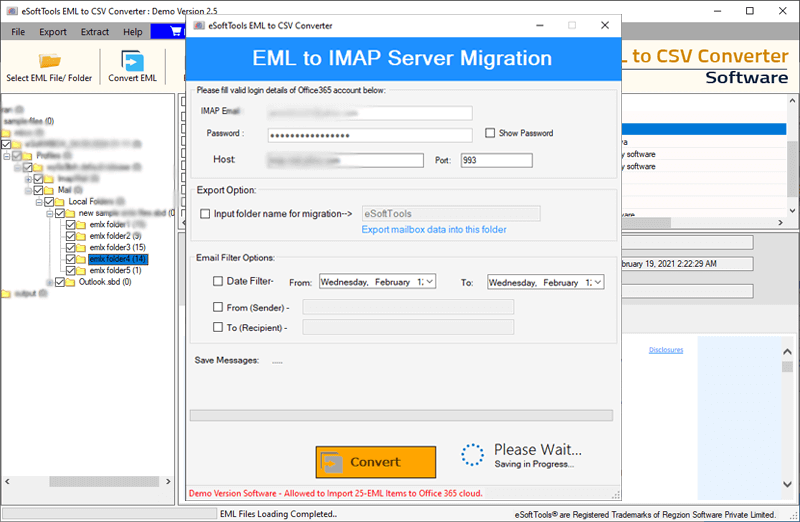Enable To (Recipient) filter checkbox
This screenshot has height=522, width=800.
(x=218, y=327)
